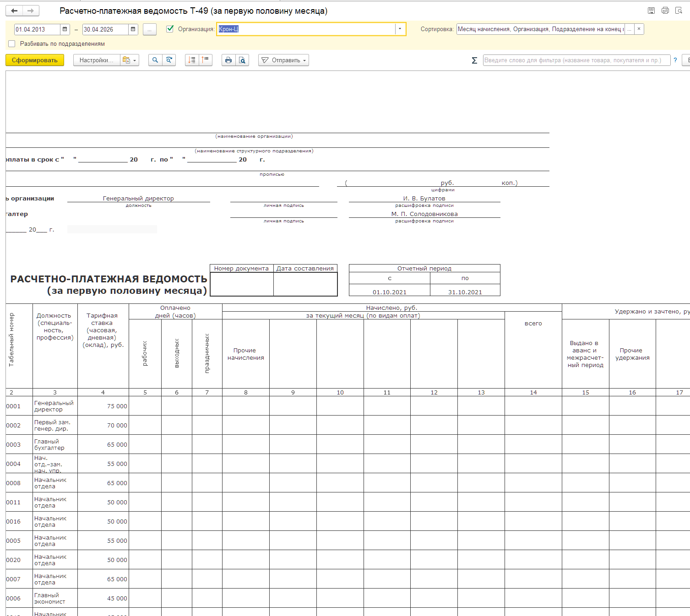Select personnel number 0016 cell
Image resolution: width=690 pixels, height=616 pixels.
(x=19, y=521)
